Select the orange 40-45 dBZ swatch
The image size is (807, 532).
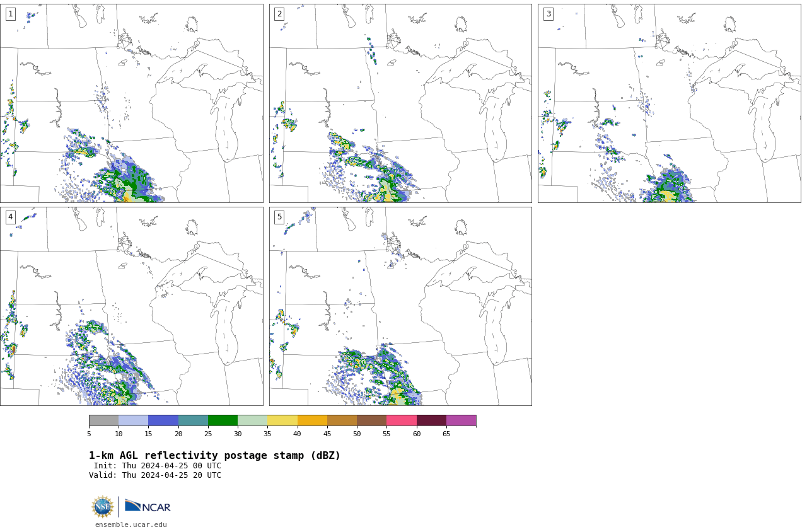click(x=313, y=420)
